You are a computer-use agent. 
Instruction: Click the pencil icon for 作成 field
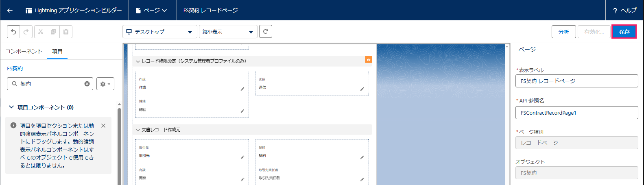coord(242,89)
